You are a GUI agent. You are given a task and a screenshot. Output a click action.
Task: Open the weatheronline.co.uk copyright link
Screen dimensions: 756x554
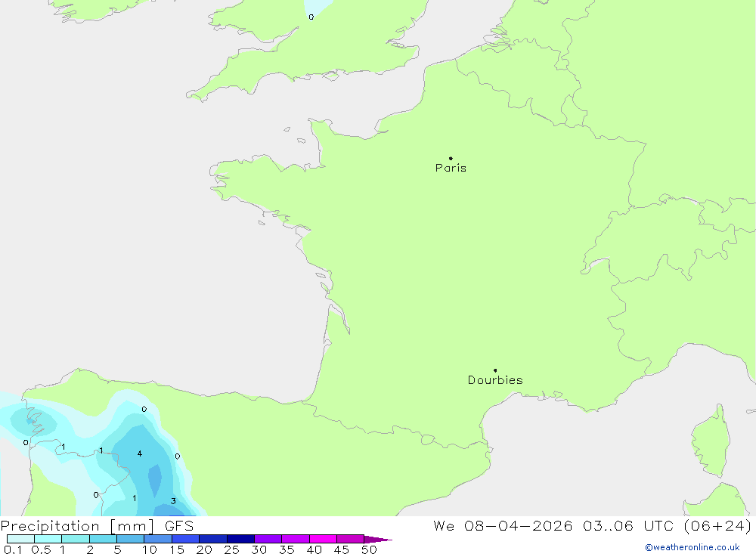[692, 547]
